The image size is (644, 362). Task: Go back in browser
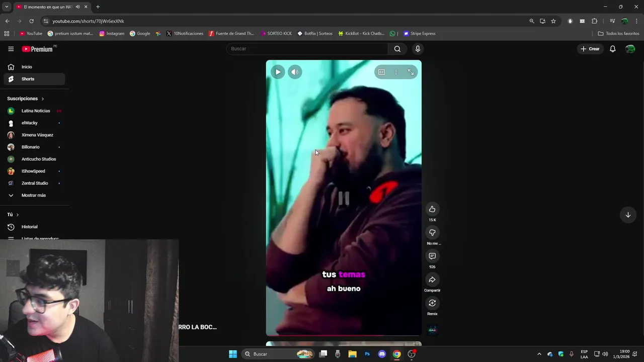point(7,21)
